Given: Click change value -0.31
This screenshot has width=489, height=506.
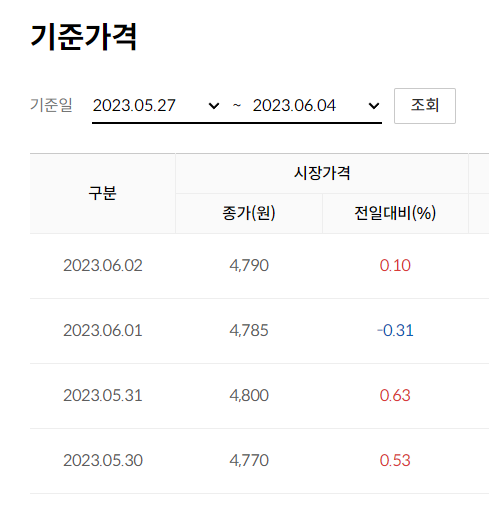Looking at the screenshot, I should [x=395, y=331].
